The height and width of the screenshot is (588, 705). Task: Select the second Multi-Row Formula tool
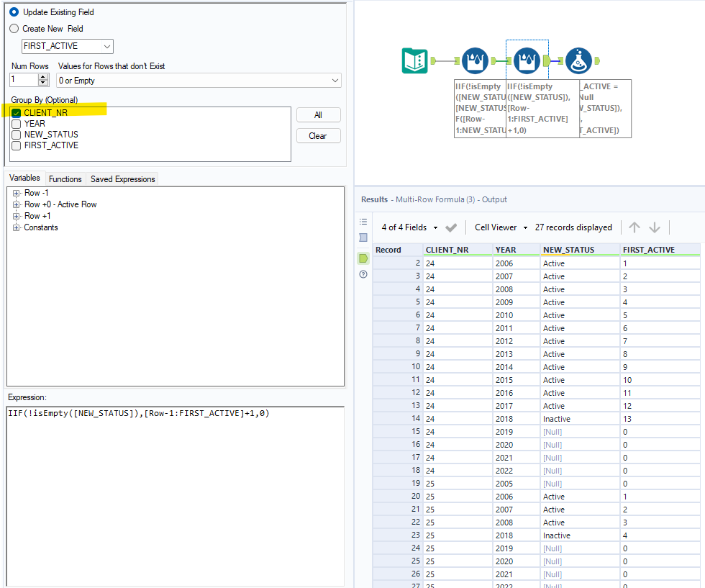(527, 60)
